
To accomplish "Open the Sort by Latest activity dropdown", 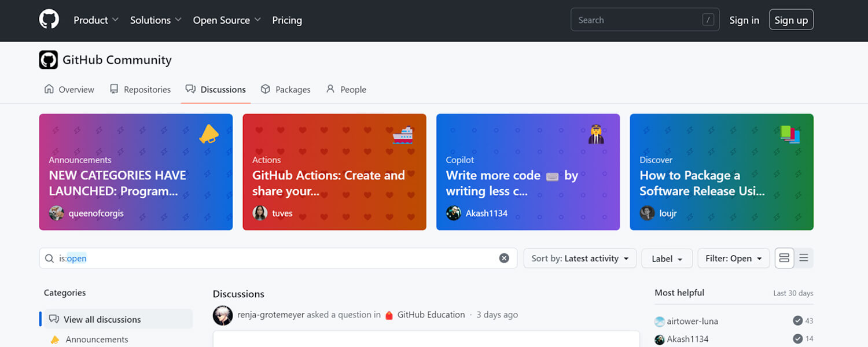I will click(x=580, y=259).
